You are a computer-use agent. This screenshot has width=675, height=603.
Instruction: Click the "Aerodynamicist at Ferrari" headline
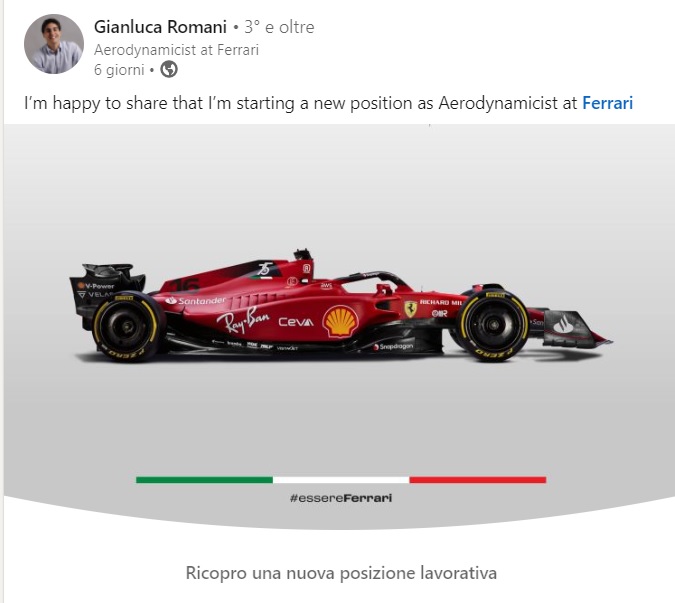click(176, 50)
